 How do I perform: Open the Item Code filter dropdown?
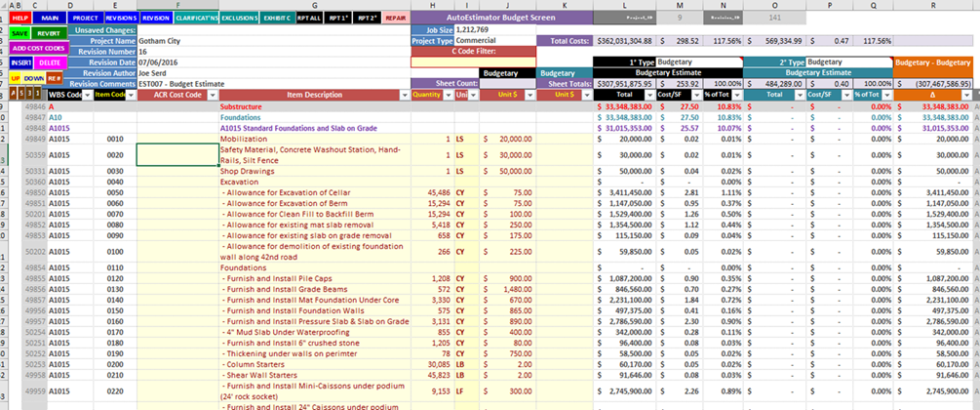point(132,95)
